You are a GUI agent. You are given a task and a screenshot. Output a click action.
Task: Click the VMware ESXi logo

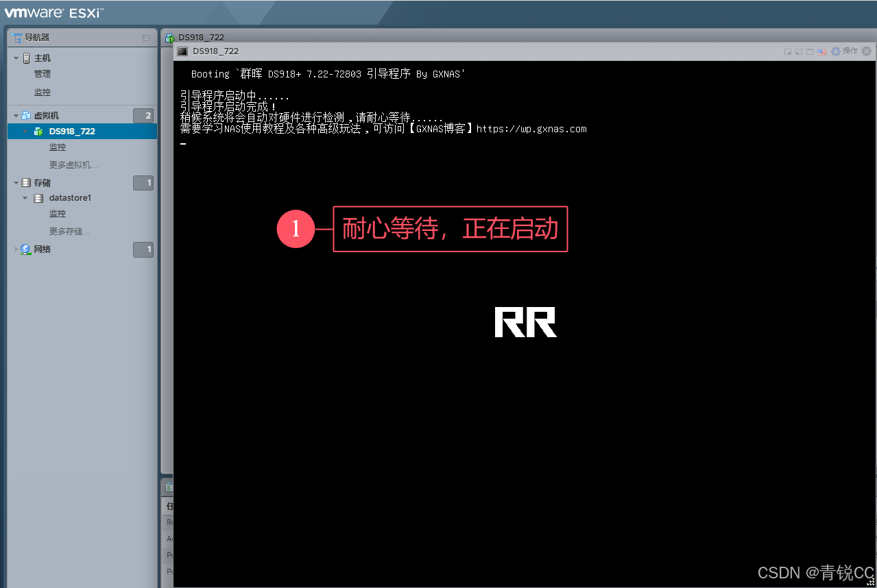tap(54, 12)
